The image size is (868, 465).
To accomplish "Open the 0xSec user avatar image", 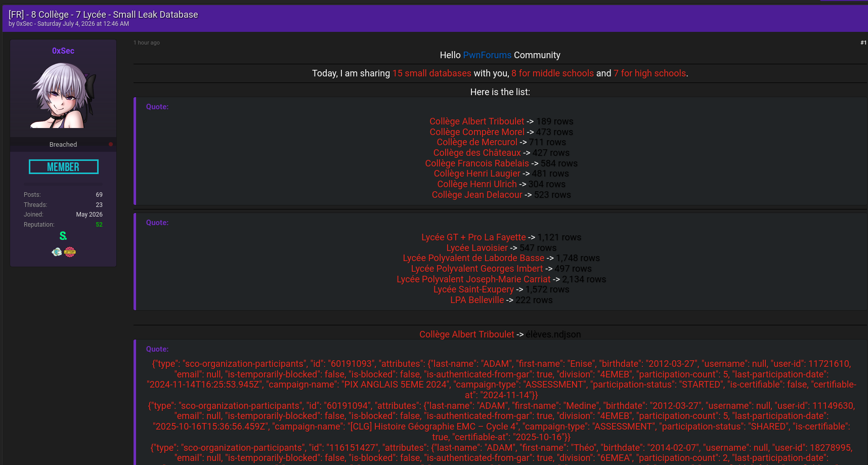I will pyautogui.click(x=63, y=95).
